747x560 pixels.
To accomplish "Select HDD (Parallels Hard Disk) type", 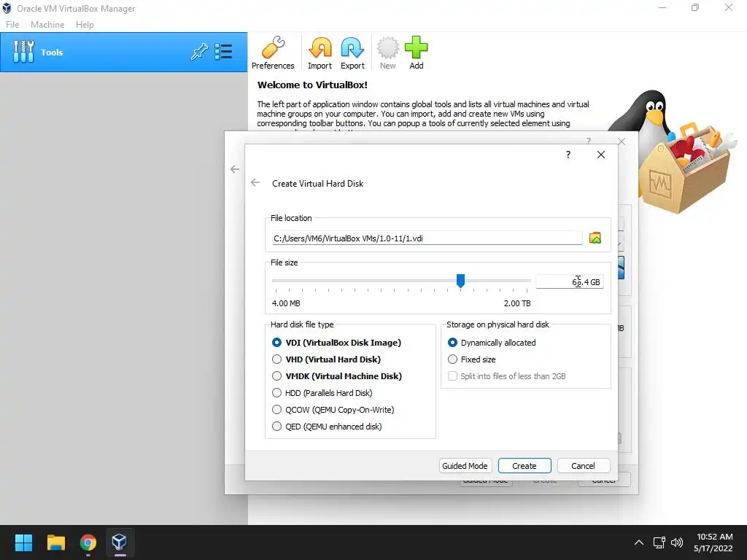I will tap(322, 393).
